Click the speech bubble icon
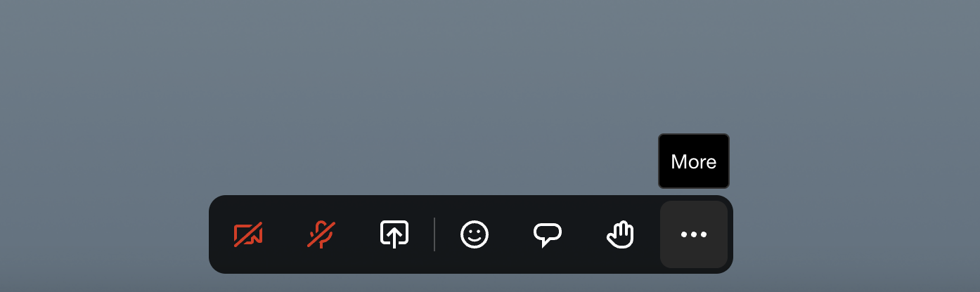The height and width of the screenshot is (292, 980). click(548, 234)
